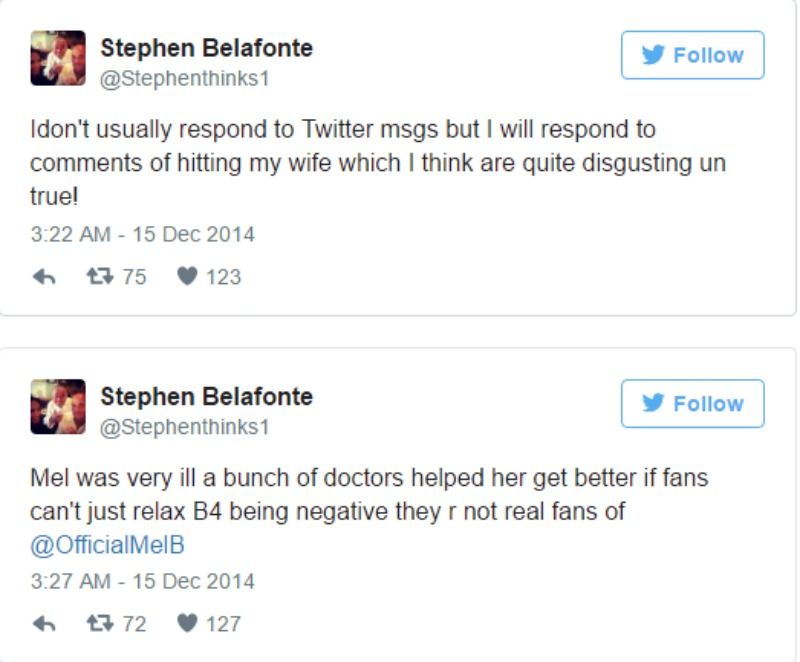The height and width of the screenshot is (662, 800).
Task: Click the tweet text about Mel being ill
Action: tap(369, 495)
